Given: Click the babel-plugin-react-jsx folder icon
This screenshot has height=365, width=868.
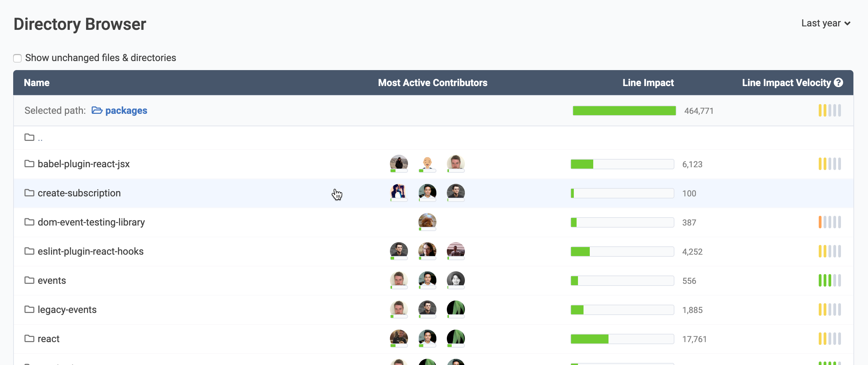Looking at the screenshot, I should point(29,164).
